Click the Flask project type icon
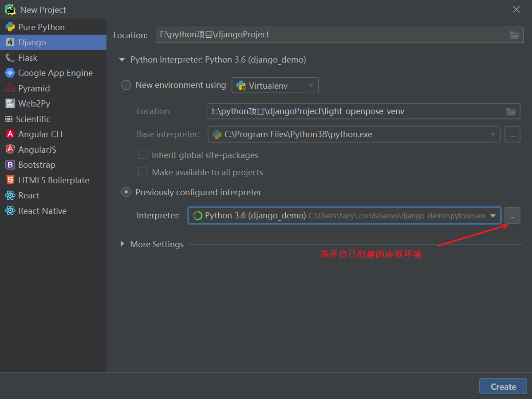This screenshot has width=532, height=399. pyautogui.click(x=10, y=58)
